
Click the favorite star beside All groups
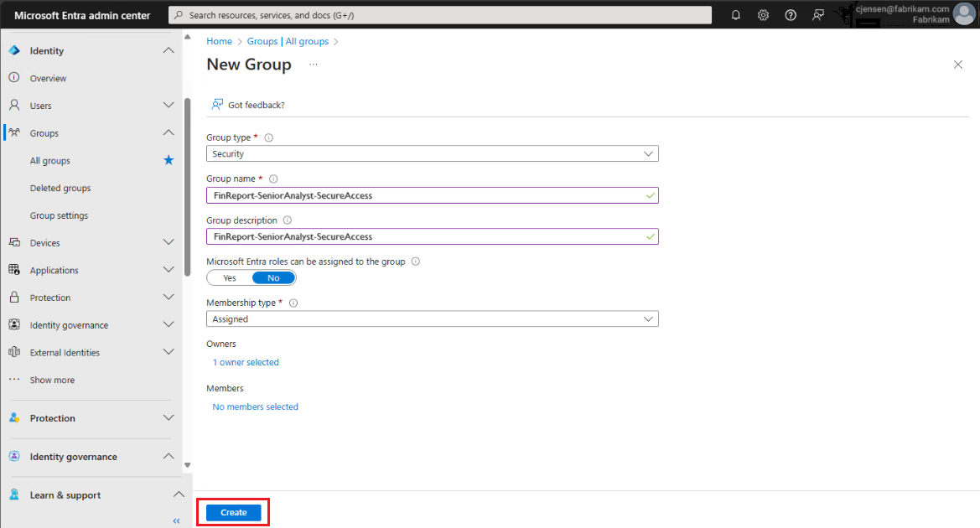169,160
